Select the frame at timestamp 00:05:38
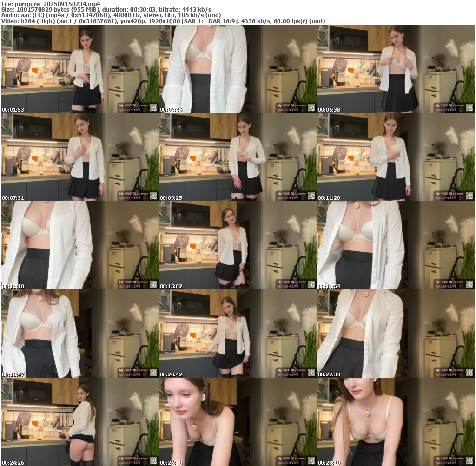The width and height of the screenshot is (476, 466). tap(396, 69)
